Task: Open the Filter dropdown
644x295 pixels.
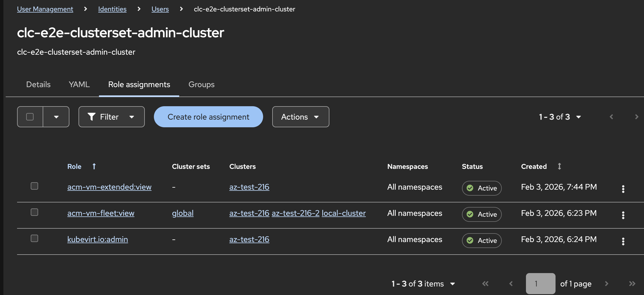Action: click(112, 117)
